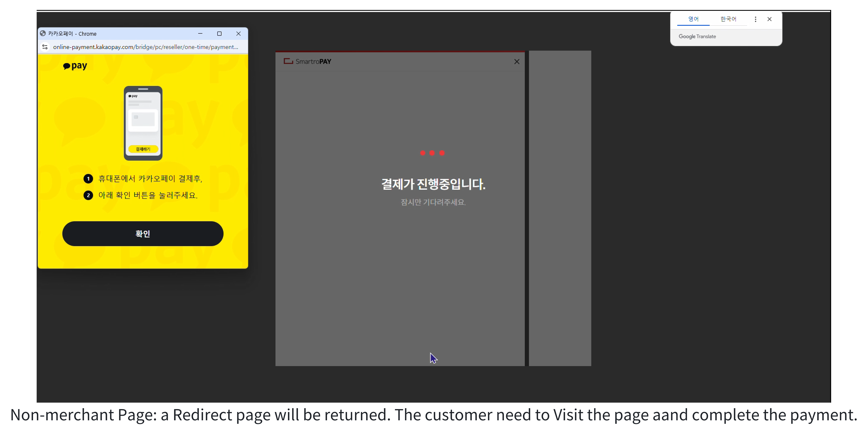The height and width of the screenshot is (435, 868).
Task: Click the '휴대폰에서 카카오페이 결제후,' instruction
Action: click(150, 178)
